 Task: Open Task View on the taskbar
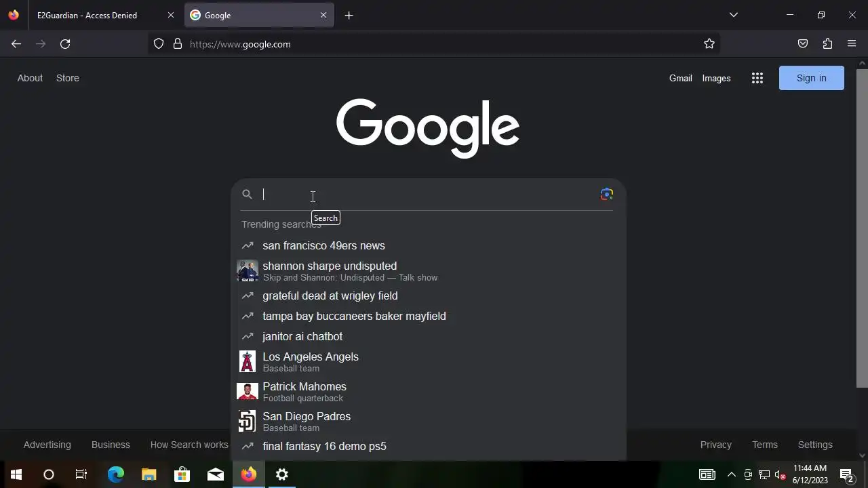[81, 474]
